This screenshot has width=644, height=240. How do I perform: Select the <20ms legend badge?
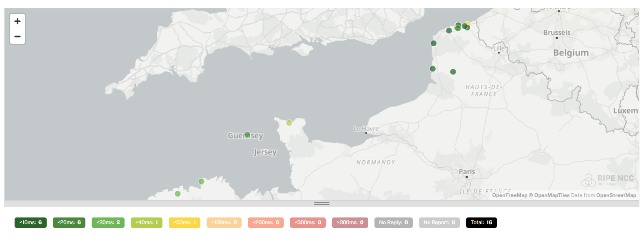click(x=69, y=222)
